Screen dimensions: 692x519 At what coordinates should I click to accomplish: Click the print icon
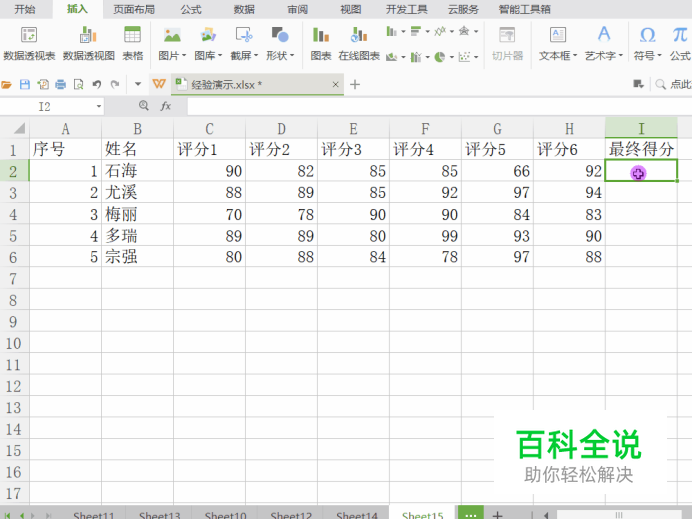(x=60, y=84)
